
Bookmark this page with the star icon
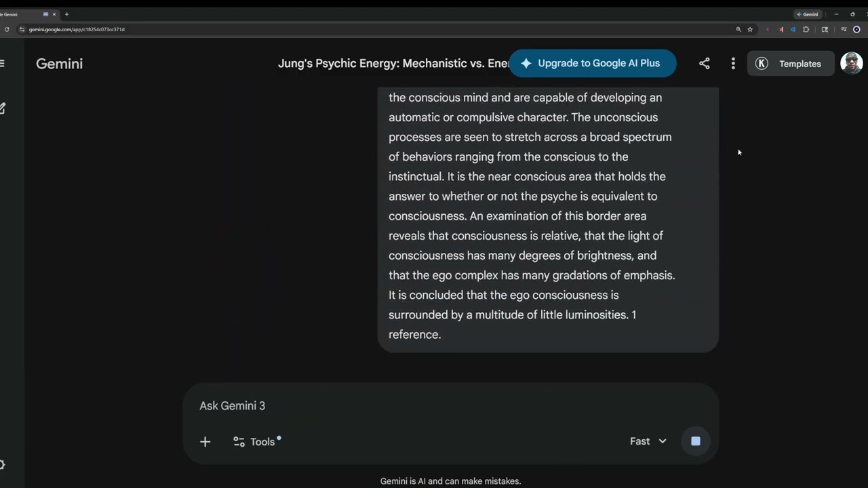(x=750, y=29)
